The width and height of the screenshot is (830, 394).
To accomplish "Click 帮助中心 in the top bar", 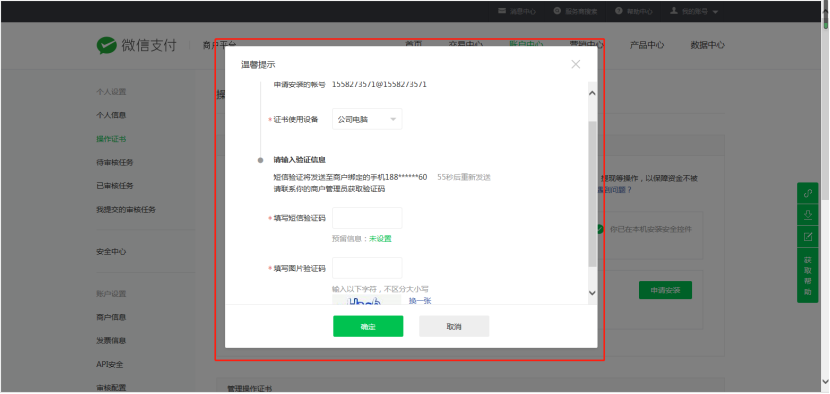I will click(x=640, y=12).
